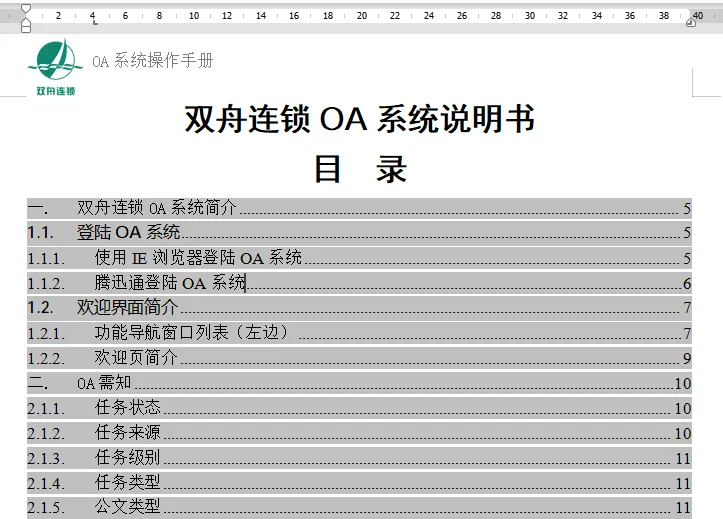Screen dimensions: 723x519
Task: Click section number 2.1.3. in the contents
Action: click(x=46, y=459)
